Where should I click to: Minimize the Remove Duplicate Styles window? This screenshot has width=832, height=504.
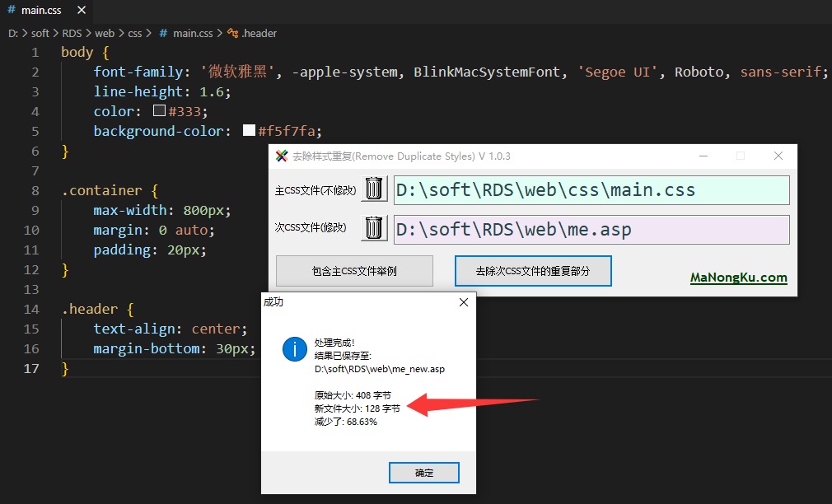(x=703, y=156)
